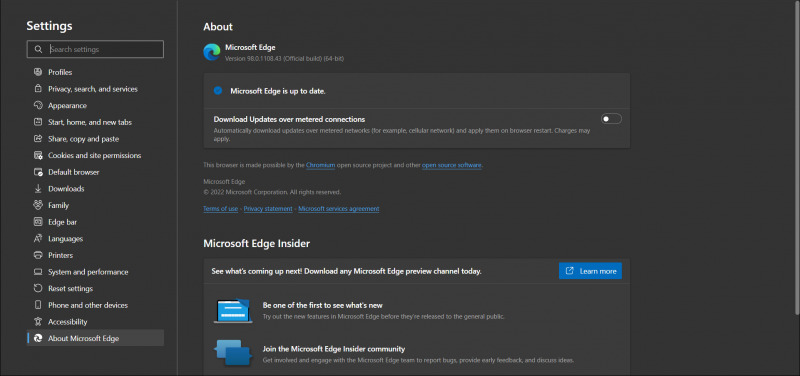Click the vertical page scrollbar
This screenshot has height=376, width=800.
coord(796,158)
